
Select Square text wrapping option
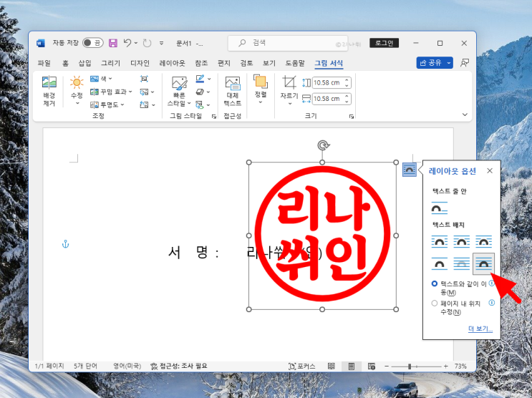[x=440, y=241]
